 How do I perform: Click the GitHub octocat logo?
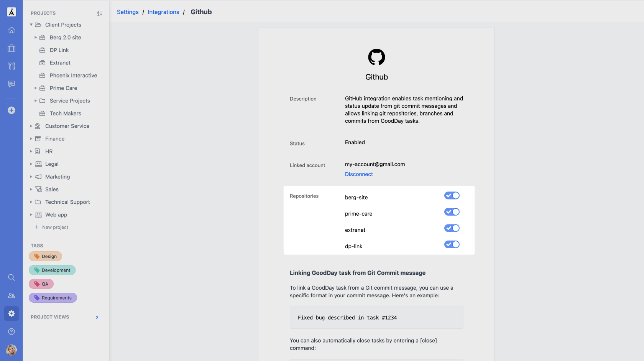click(x=376, y=57)
